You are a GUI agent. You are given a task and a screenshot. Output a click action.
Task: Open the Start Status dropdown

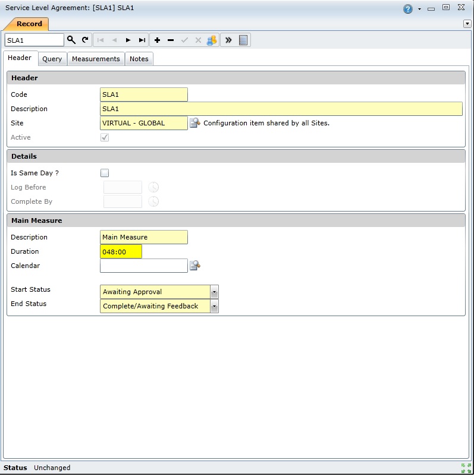point(214,292)
